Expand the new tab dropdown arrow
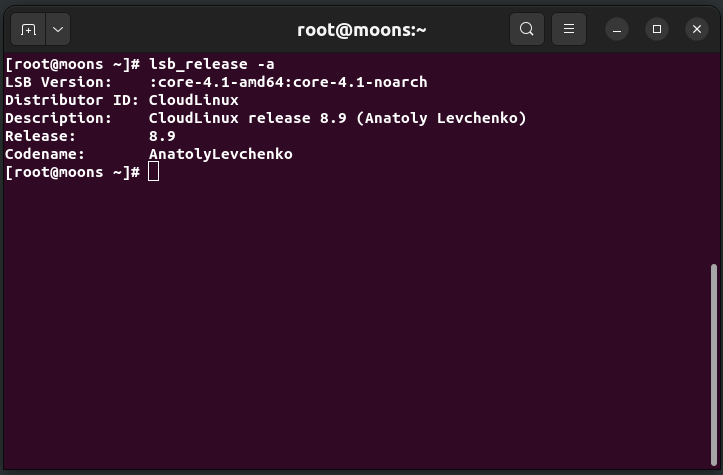 point(58,30)
